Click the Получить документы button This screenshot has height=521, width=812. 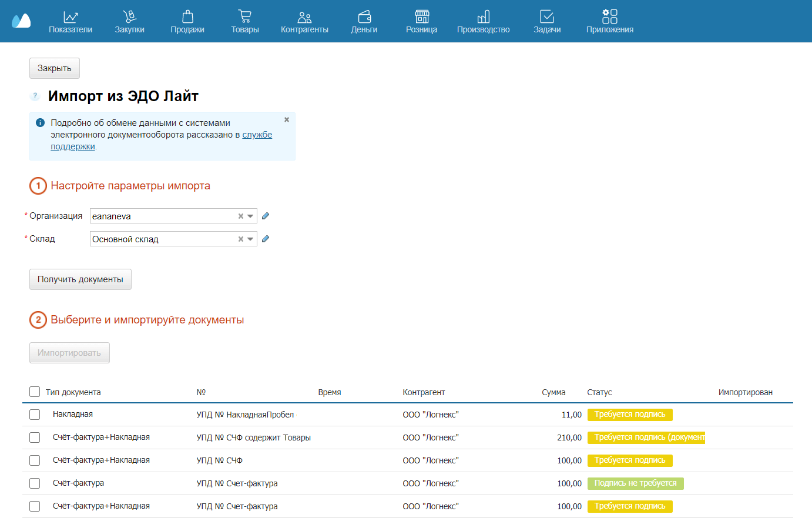pos(80,279)
